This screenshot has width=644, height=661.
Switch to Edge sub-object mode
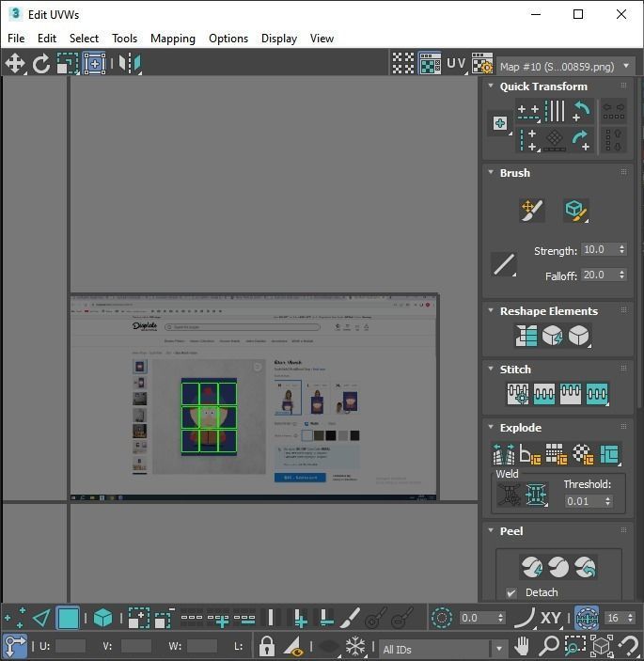click(x=41, y=618)
